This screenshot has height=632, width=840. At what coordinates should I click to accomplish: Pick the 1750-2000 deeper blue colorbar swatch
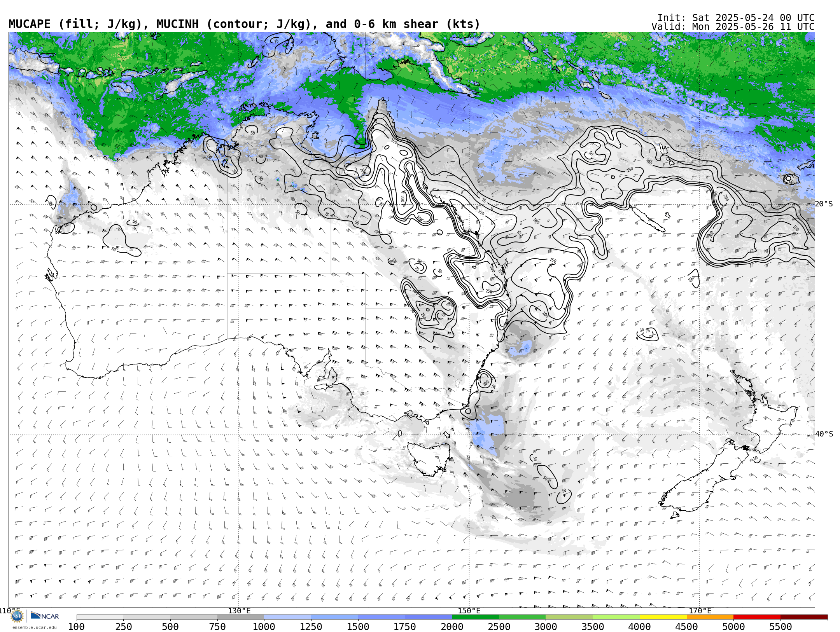point(429,617)
